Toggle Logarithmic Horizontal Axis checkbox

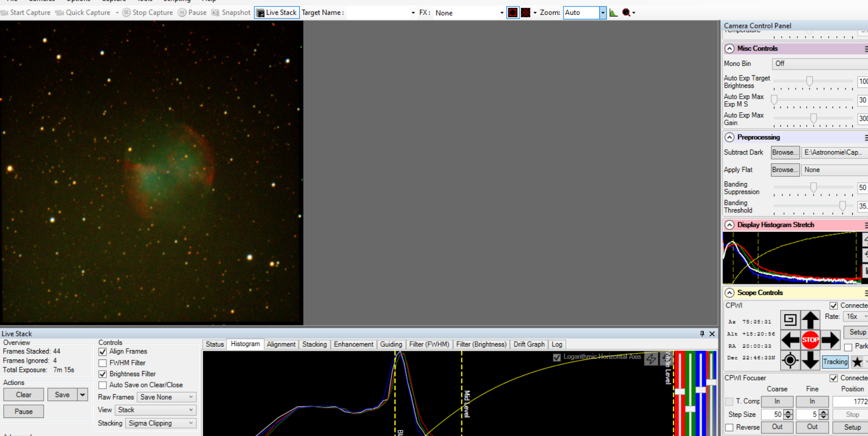coord(557,357)
